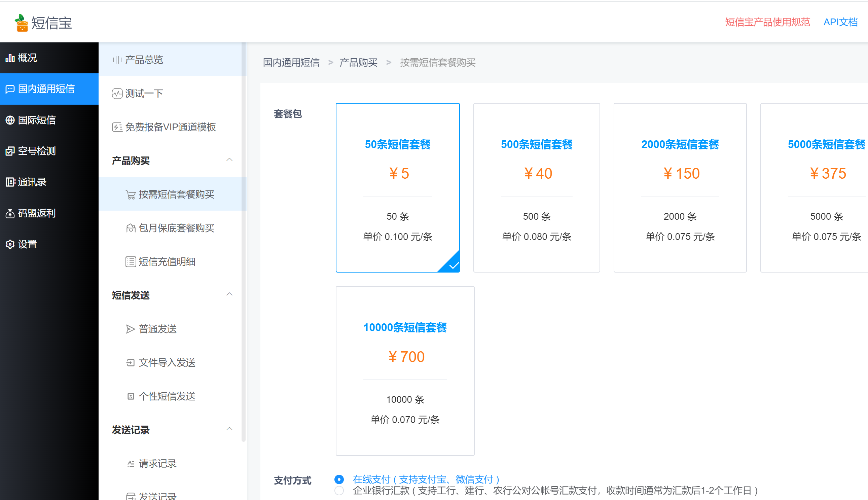Click the shopping cart icon for 按需短信套餐购买
868x500 pixels.
point(131,195)
